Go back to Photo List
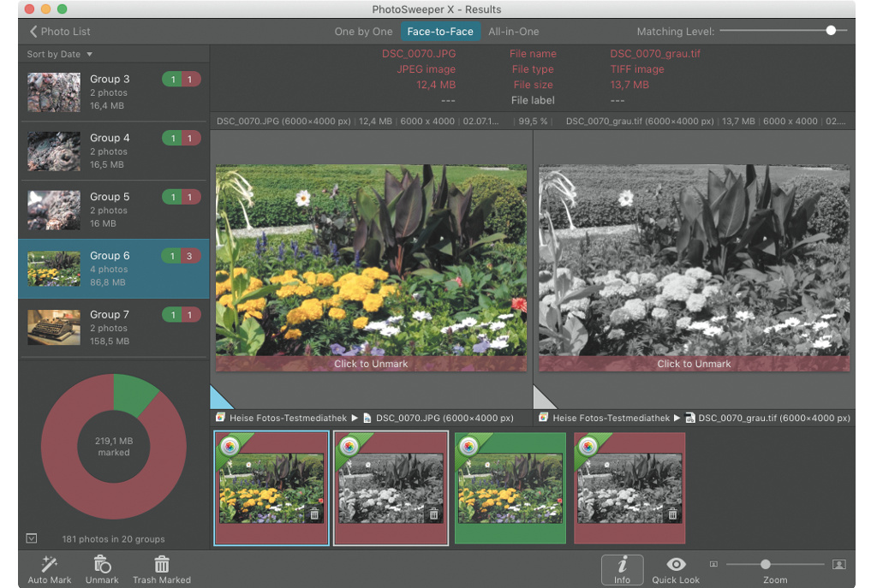The height and width of the screenshot is (588, 877). [59, 32]
